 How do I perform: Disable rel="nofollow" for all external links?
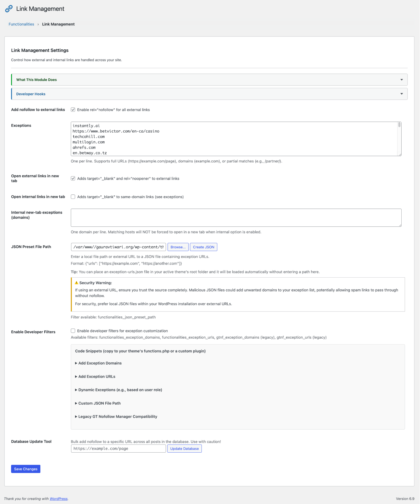[73, 110]
